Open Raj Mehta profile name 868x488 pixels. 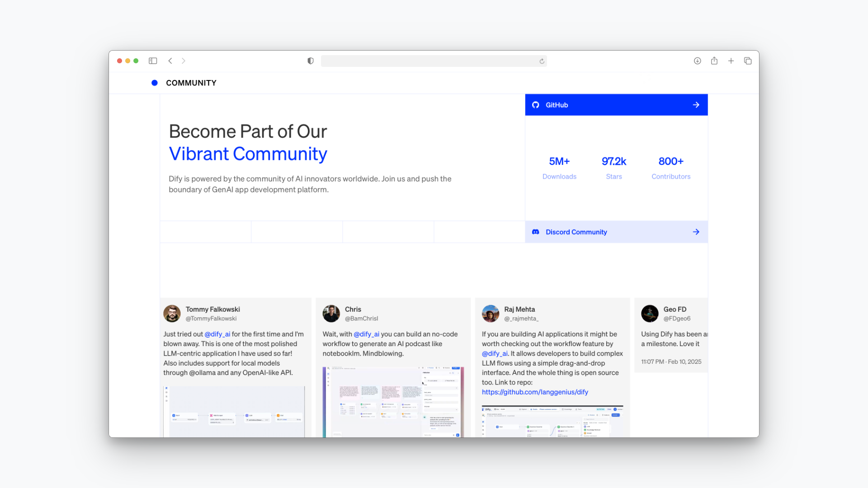click(x=519, y=310)
